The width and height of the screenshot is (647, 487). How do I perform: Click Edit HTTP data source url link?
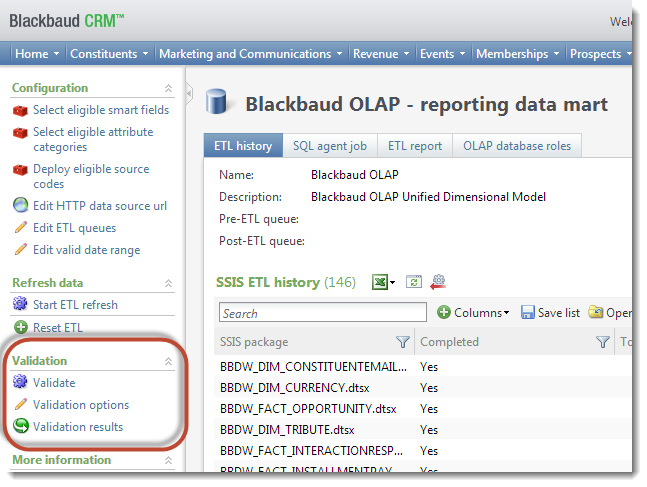click(100, 206)
